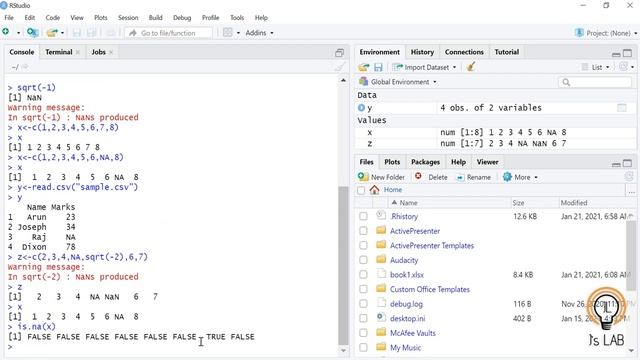Switch to the Terminal tab
This screenshot has height=360, width=640.
[x=59, y=52]
